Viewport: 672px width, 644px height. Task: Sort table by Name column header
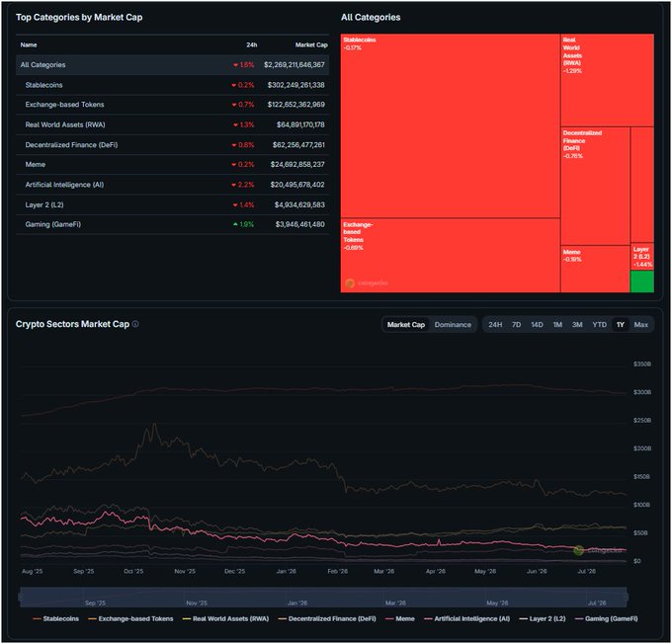[29, 45]
